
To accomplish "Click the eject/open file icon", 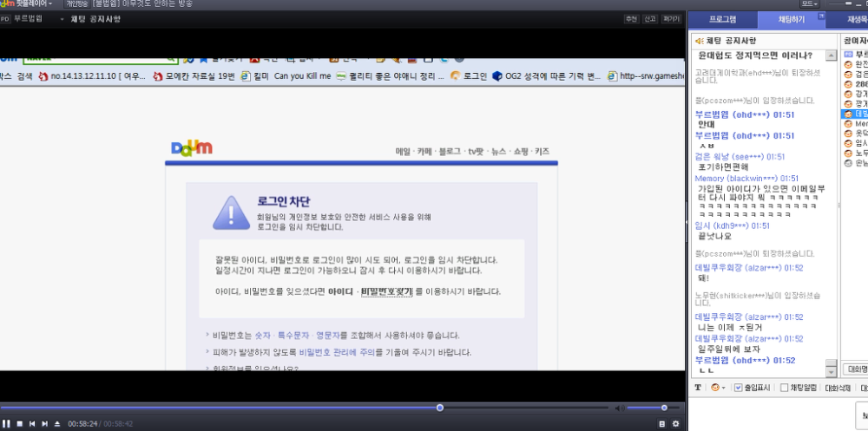I will pos(57,424).
